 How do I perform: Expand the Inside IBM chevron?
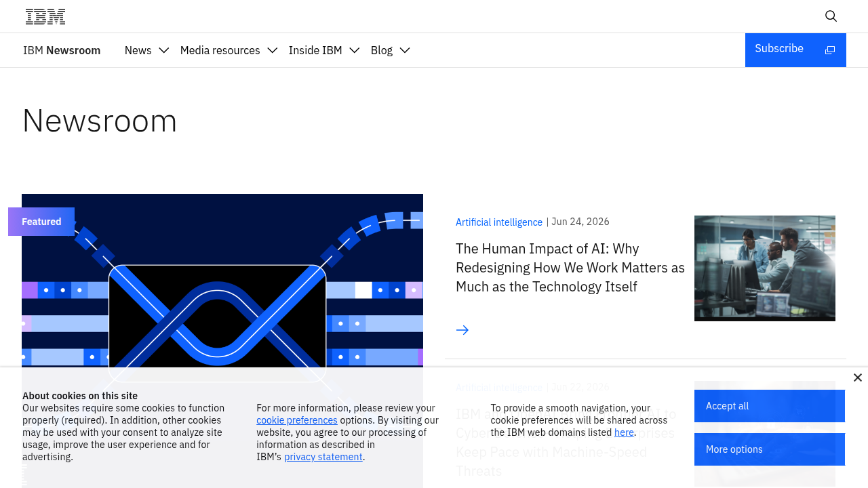(354, 50)
